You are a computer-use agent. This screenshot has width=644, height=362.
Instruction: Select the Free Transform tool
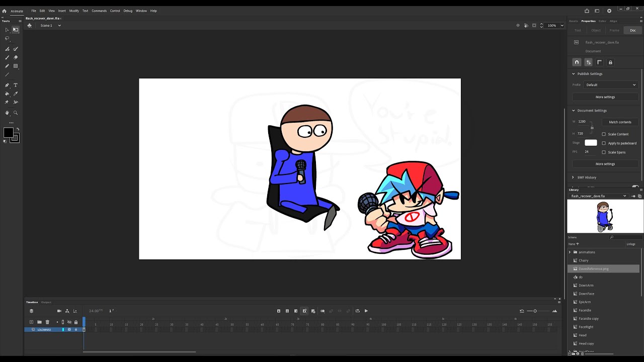(x=16, y=30)
